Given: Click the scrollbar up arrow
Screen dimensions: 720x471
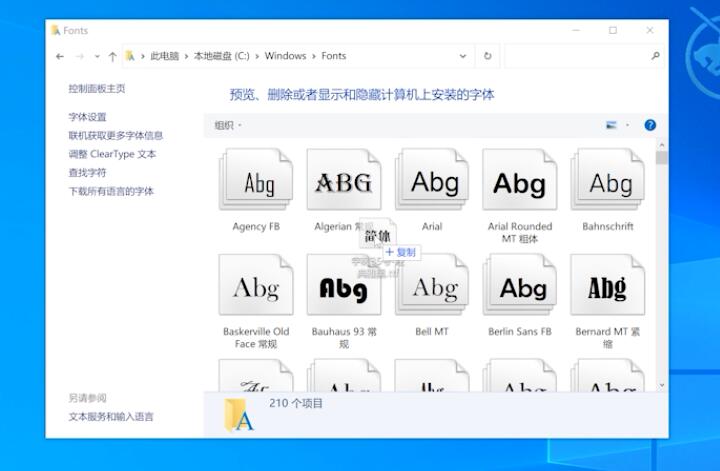Looking at the screenshot, I should tap(662, 145).
